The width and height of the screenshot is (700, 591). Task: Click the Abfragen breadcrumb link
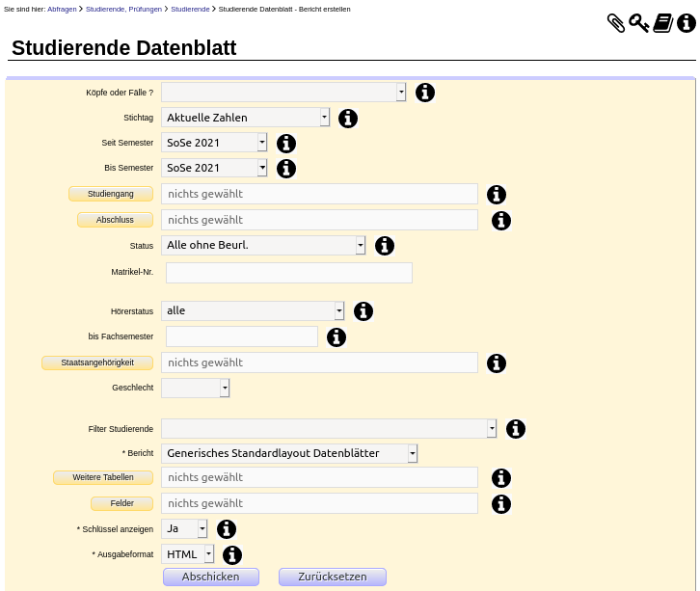tap(62, 9)
